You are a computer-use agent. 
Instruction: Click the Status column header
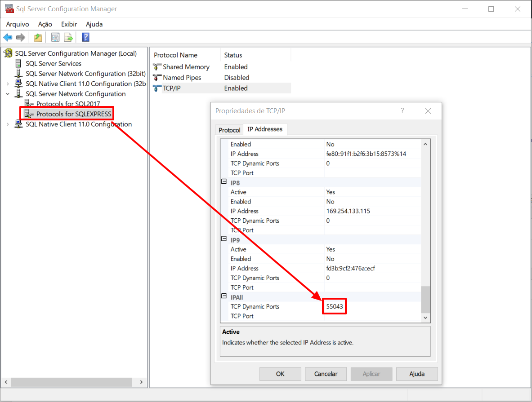[x=255, y=55]
